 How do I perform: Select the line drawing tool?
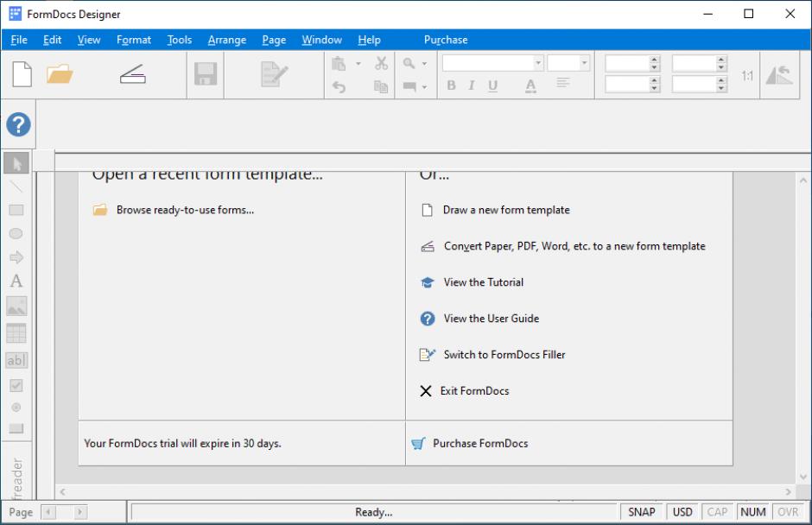[x=16, y=187]
